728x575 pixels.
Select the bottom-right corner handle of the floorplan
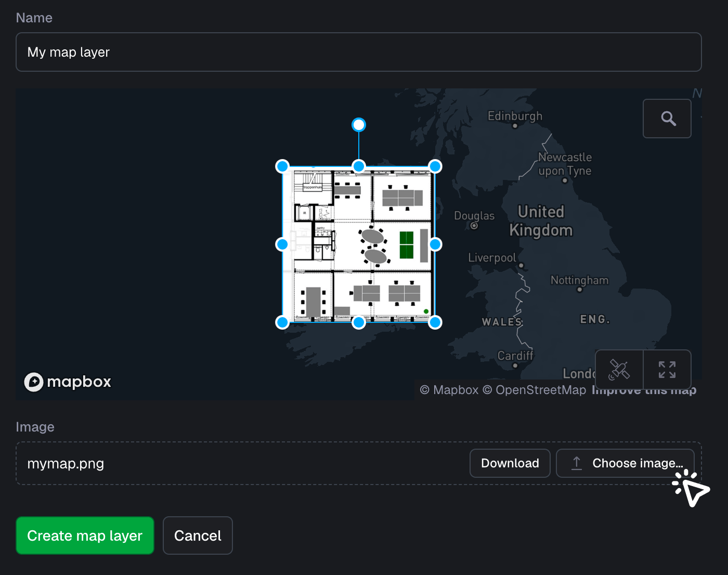click(435, 322)
